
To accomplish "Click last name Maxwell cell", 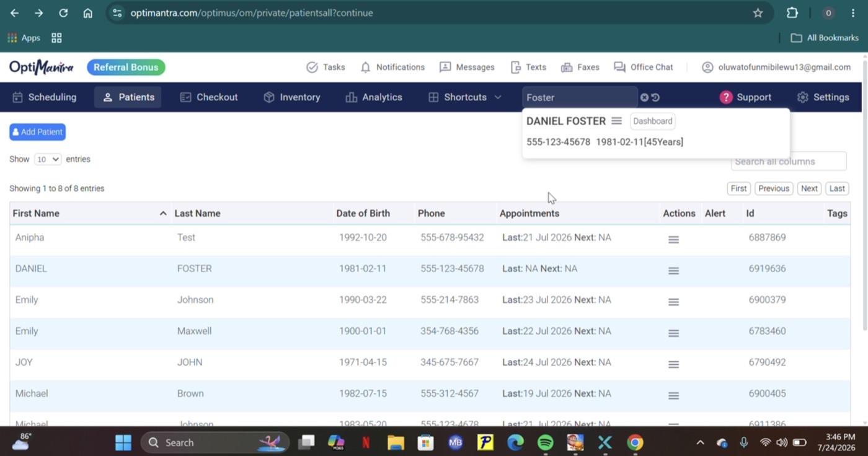I will coord(194,331).
